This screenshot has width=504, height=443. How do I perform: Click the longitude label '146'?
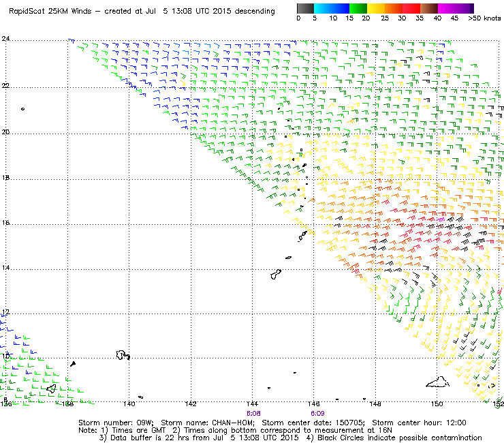click(x=314, y=404)
